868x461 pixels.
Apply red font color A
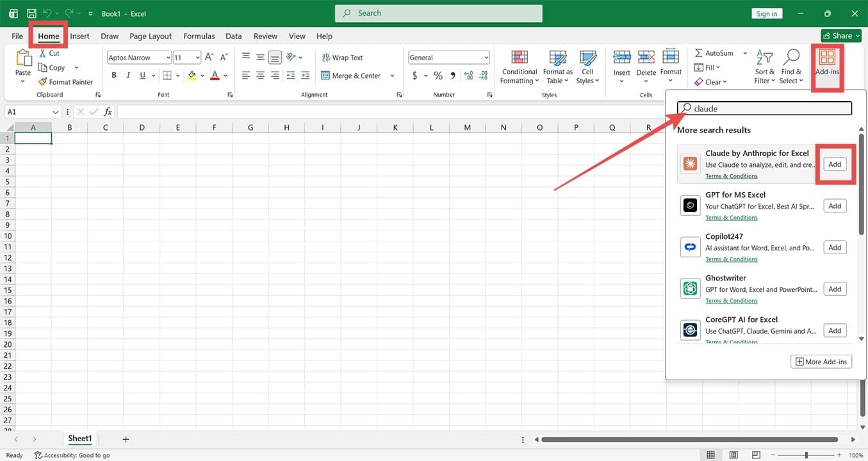(x=215, y=76)
